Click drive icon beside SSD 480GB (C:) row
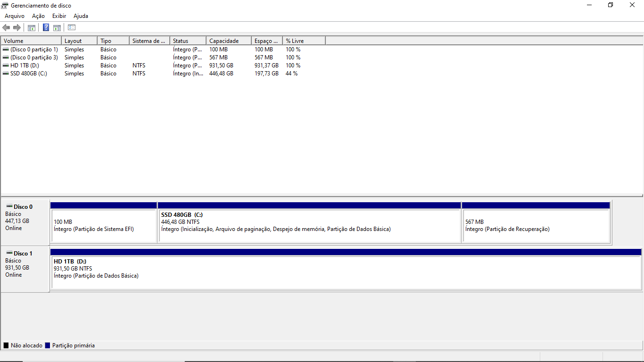The image size is (644, 362). point(6,74)
